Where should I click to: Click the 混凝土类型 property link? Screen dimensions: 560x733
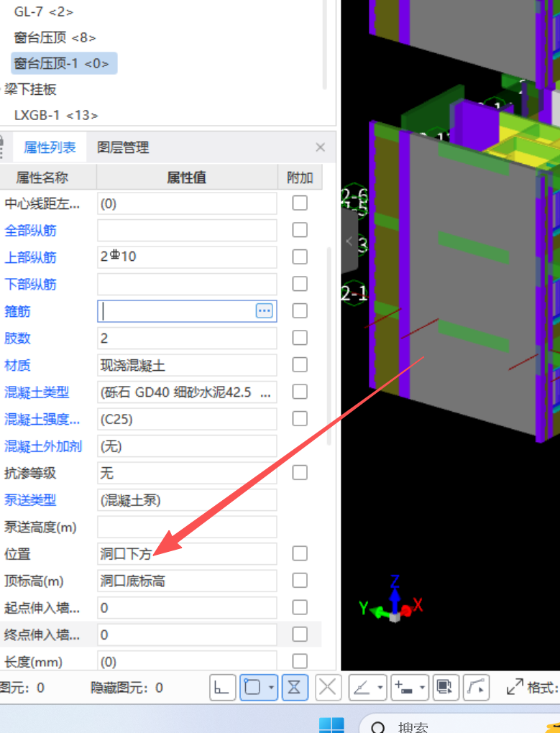(x=37, y=392)
